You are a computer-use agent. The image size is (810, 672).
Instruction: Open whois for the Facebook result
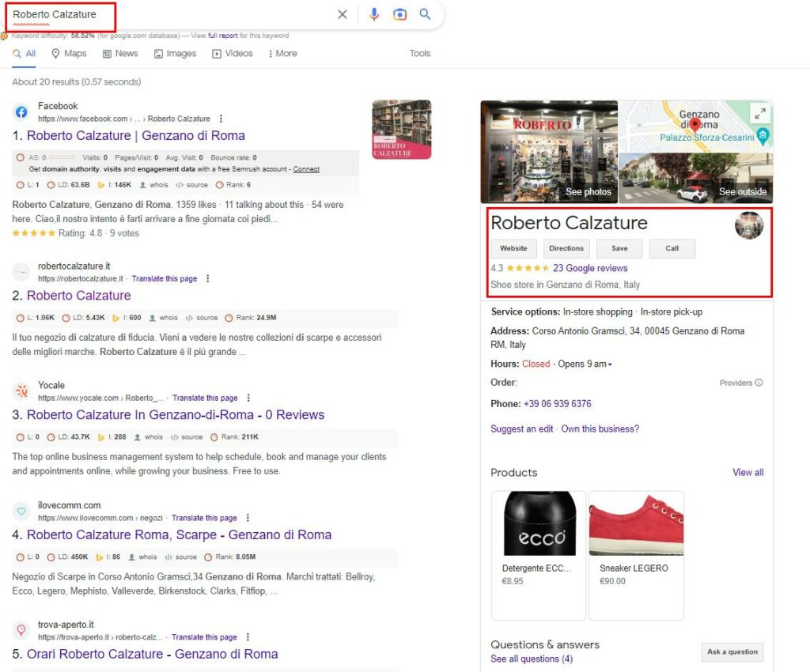(x=154, y=185)
